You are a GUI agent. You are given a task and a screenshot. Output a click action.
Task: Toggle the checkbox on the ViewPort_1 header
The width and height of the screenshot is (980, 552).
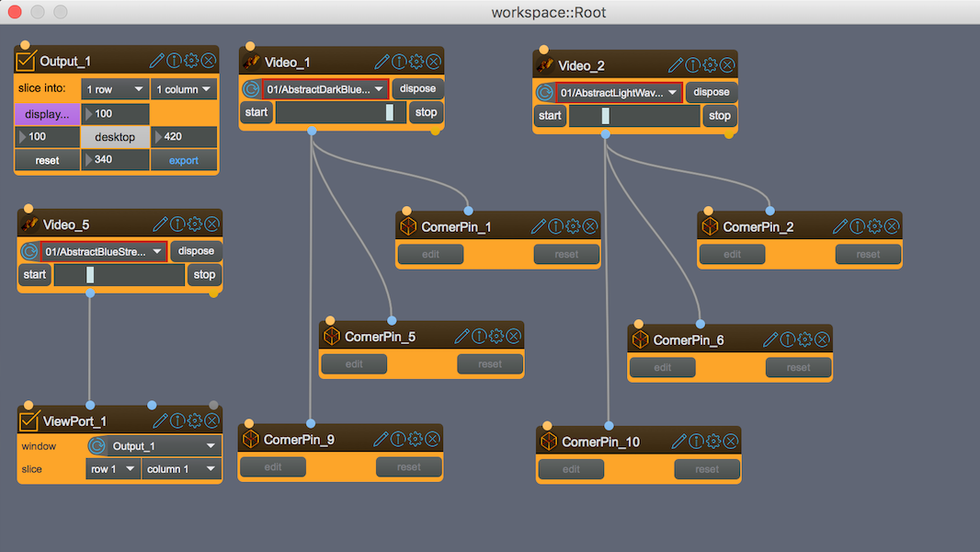(28, 420)
